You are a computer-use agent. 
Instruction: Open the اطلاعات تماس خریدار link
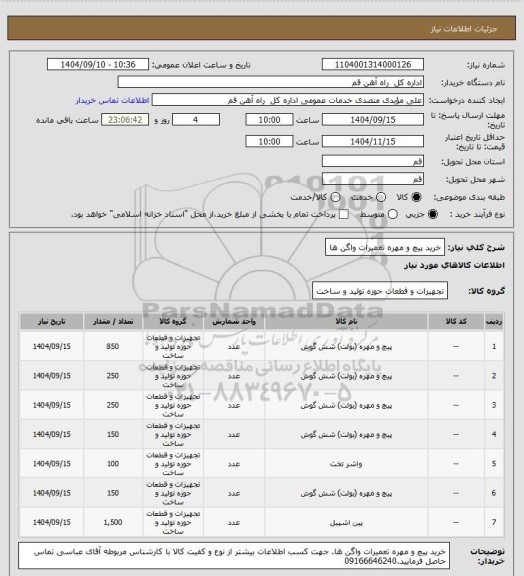click(112, 100)
